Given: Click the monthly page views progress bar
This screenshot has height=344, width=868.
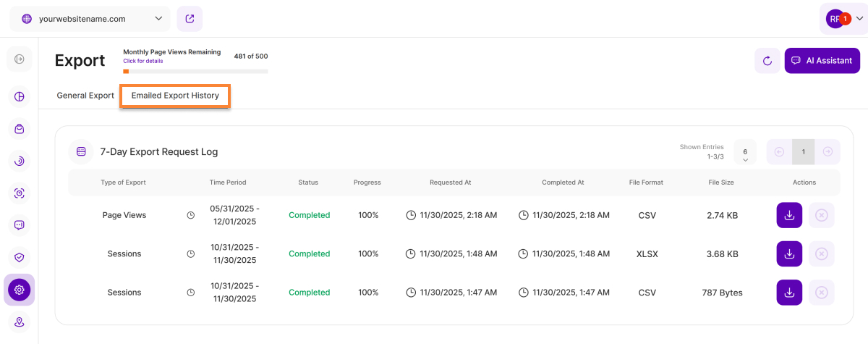Looking at the screenshot, I should coord(195,71).
